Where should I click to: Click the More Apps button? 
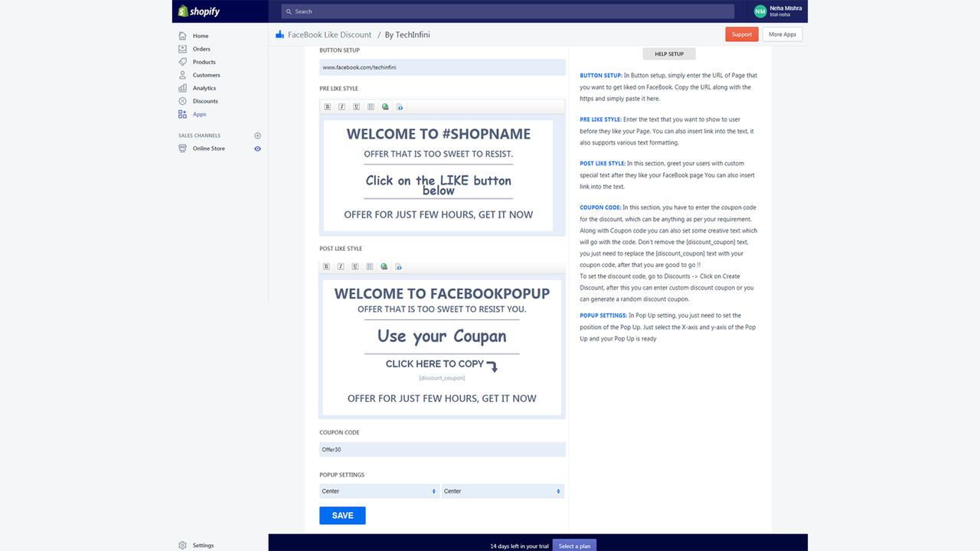click(x=782, y=34)
